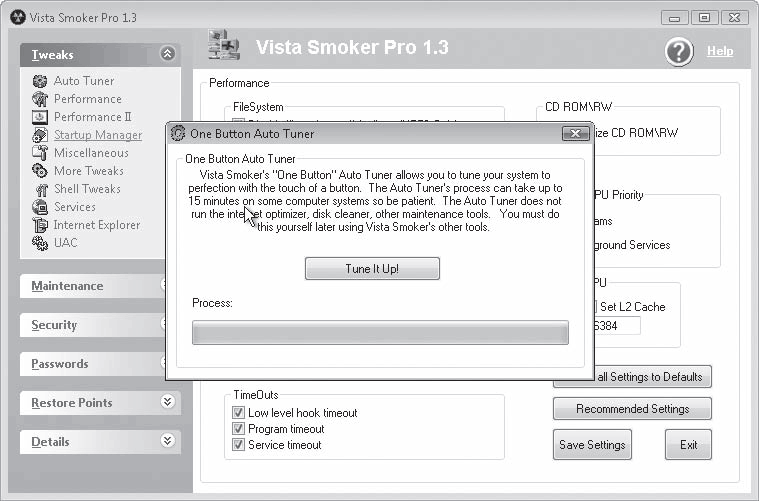Click the UAC cog icon
The image size is (759, 501).
point(40,243)
